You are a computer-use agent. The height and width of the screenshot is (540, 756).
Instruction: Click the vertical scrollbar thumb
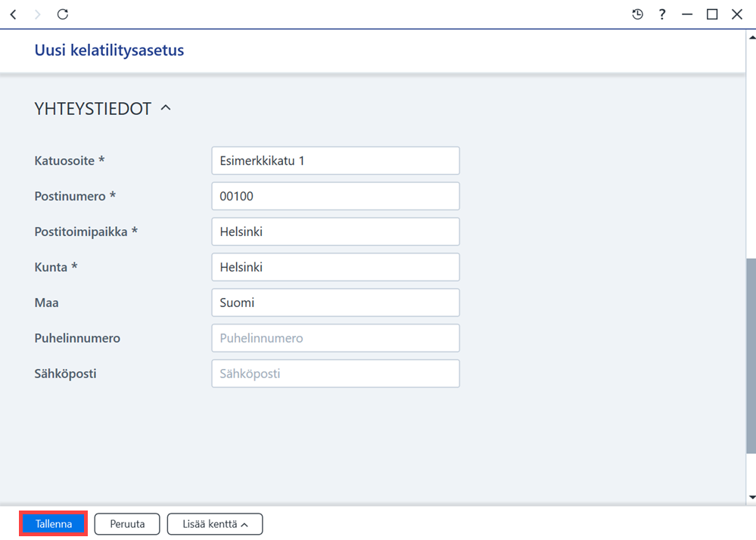[x=751, y=356]
